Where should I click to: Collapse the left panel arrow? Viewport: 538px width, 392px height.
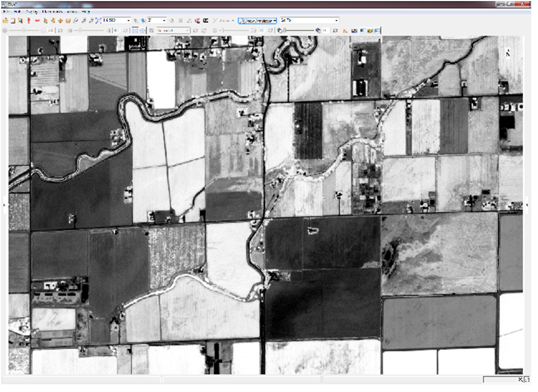click(x=4, y=205)
